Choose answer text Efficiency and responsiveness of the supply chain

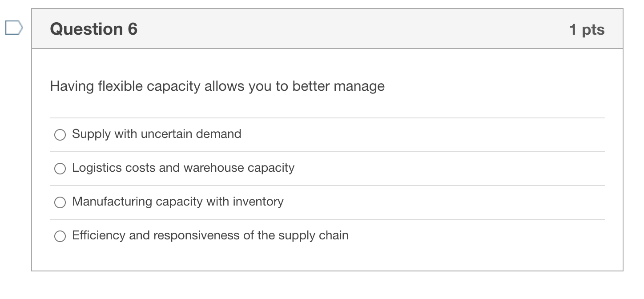pos(210,235)
